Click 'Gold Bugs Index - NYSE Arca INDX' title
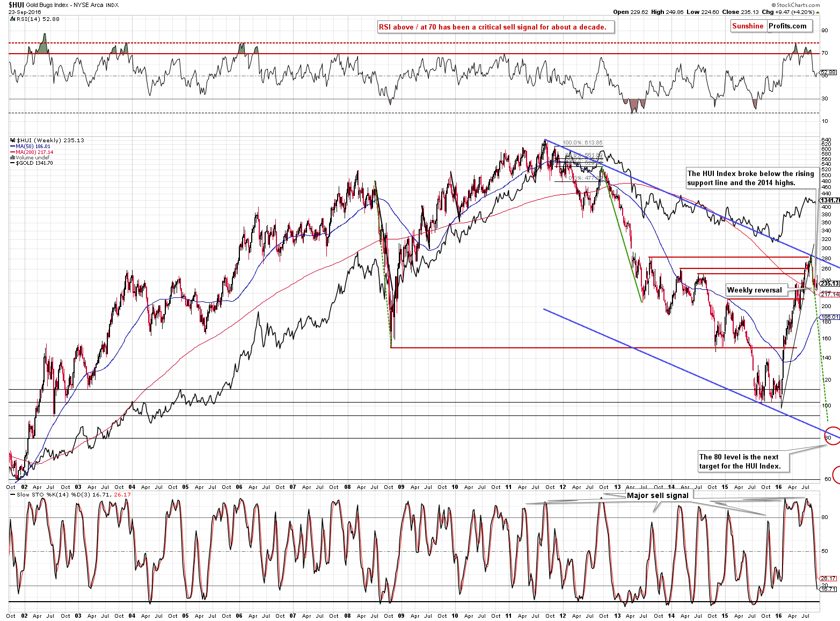 [72, 5]
